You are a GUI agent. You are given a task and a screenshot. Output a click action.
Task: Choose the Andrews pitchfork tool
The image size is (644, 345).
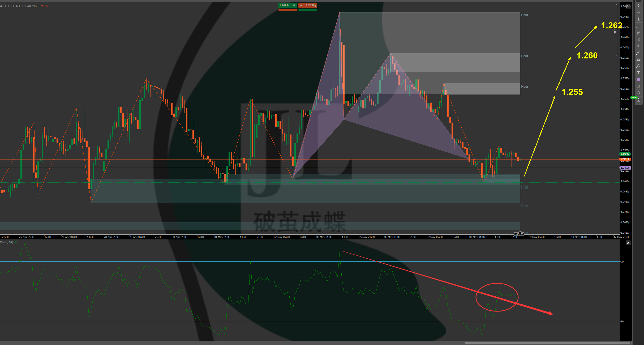tap(638, 46)
